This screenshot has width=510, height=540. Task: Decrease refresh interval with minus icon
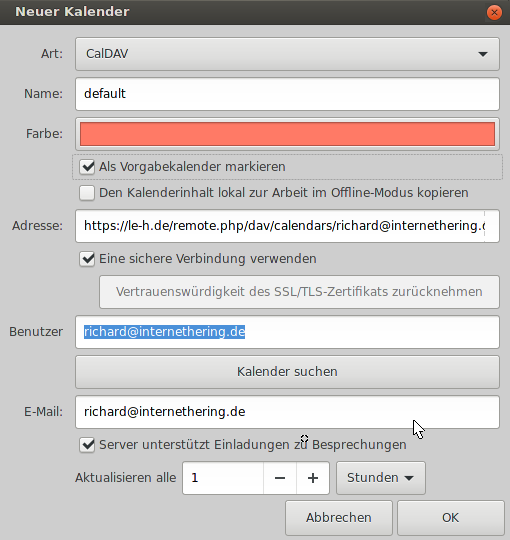coord(280,478)
